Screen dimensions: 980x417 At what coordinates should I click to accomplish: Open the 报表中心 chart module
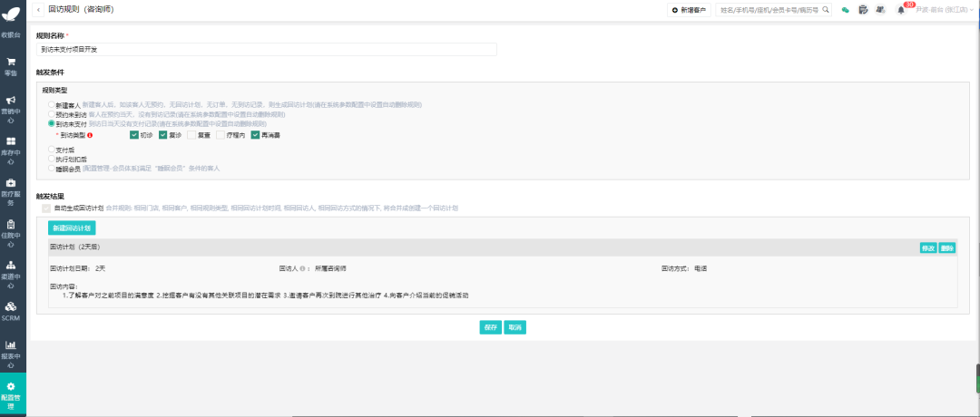(x=13, y=353)
